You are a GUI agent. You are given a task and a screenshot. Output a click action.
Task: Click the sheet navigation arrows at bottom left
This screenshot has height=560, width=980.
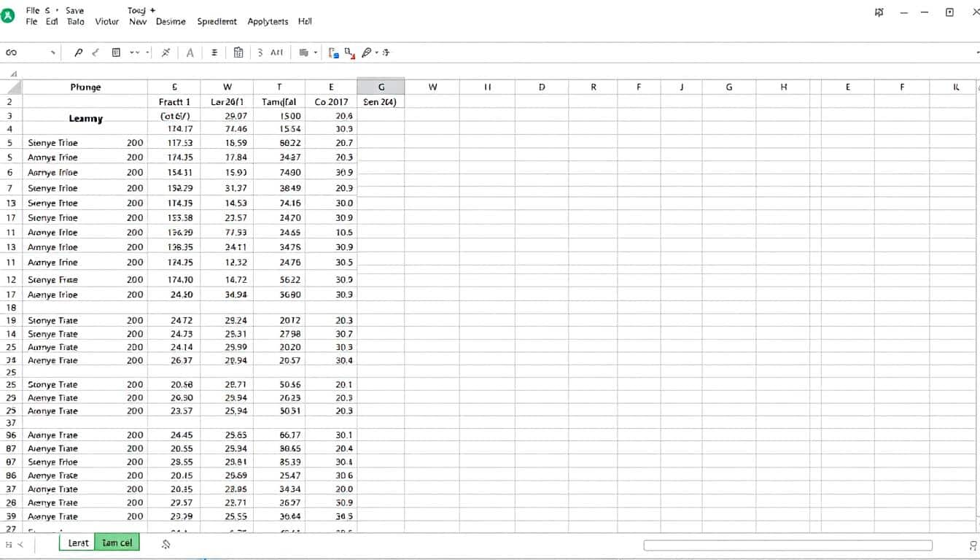pyautogui.click(x=15, y=544)
